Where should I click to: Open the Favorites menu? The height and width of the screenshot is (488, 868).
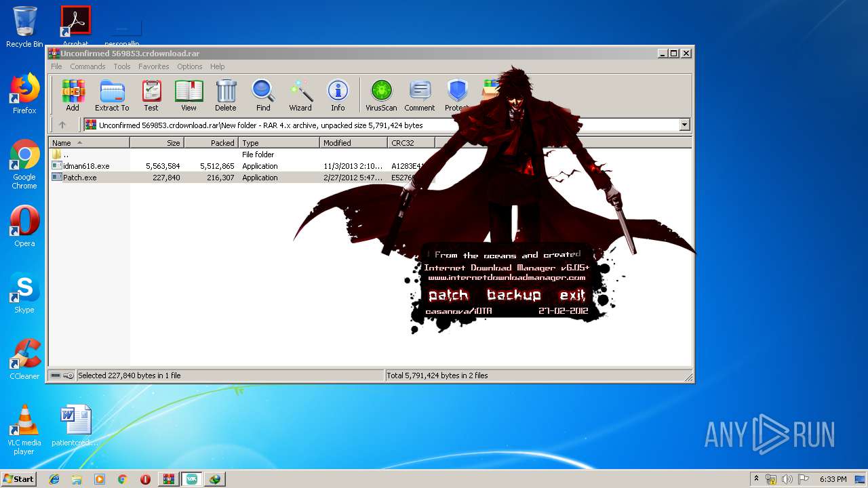154,66
